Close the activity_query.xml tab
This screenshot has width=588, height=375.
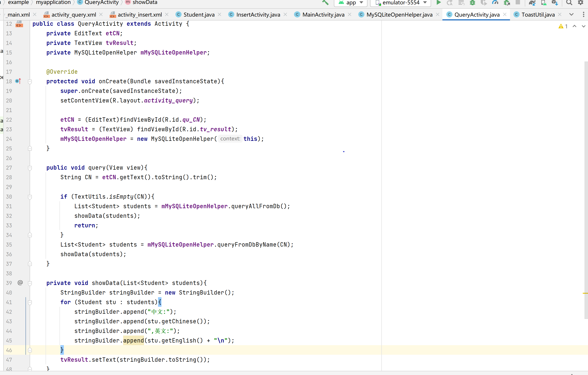pyautogui.click(x=101, y=14)
